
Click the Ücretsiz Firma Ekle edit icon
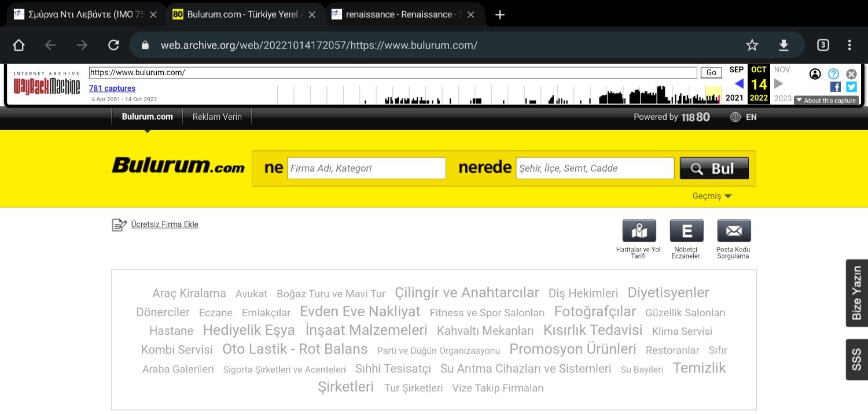119,225
